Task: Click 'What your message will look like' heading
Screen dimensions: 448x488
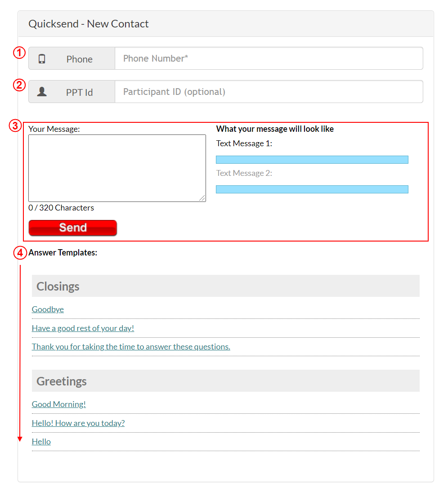Action: [275, 129]
